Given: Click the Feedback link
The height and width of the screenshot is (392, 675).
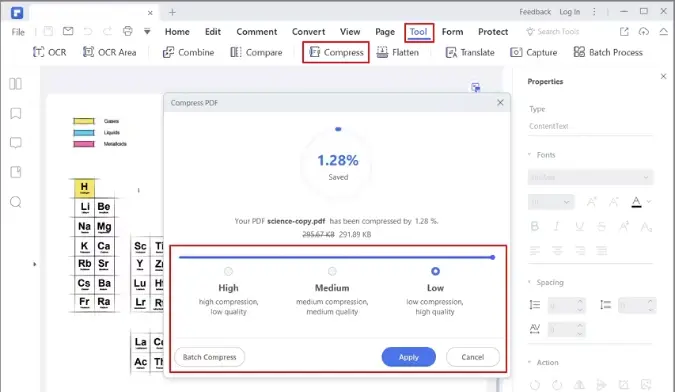Looking at the screenshot, I should pyautogui.click(x=535, y=12).
